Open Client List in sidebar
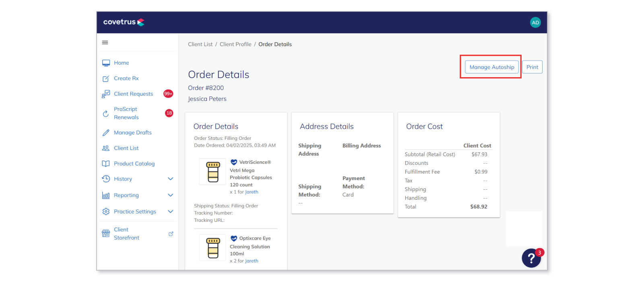Screen dimensions: 644x283 pos(126,148)
